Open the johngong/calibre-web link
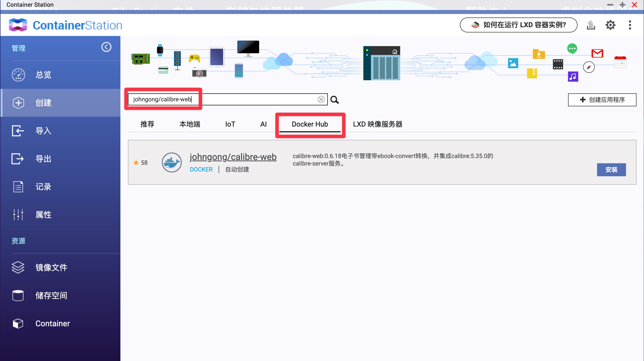Screen dimensions: 644x361 (233, 157)
